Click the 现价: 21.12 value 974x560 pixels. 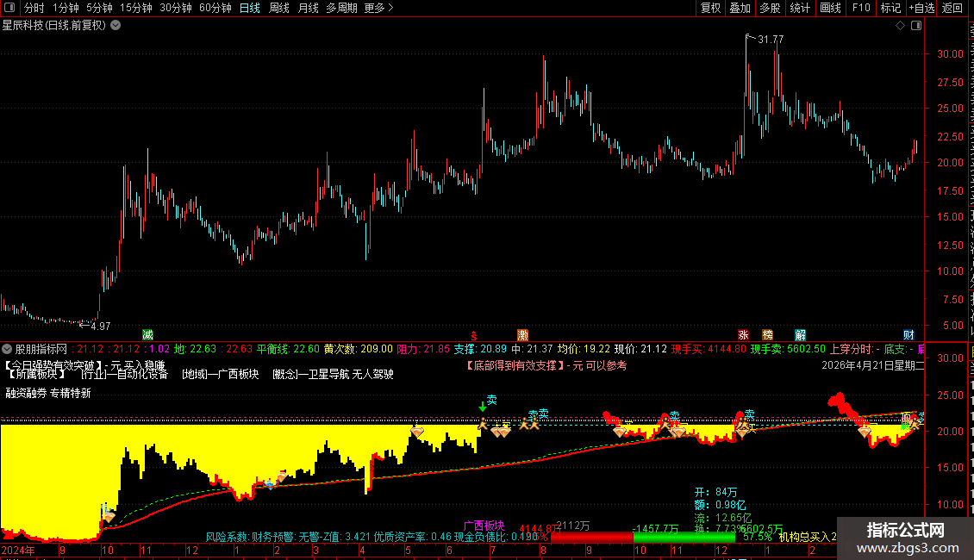(x=640, y=350)
